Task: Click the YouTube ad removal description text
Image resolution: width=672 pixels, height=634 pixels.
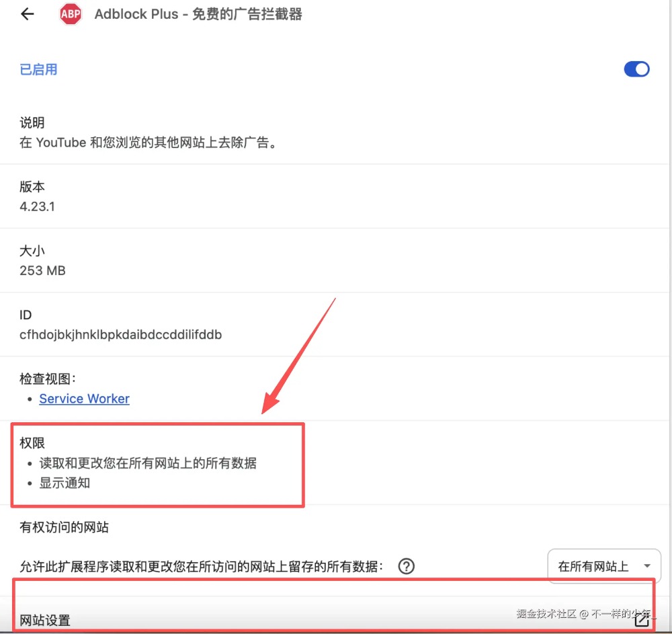Action: coord(149,143)
